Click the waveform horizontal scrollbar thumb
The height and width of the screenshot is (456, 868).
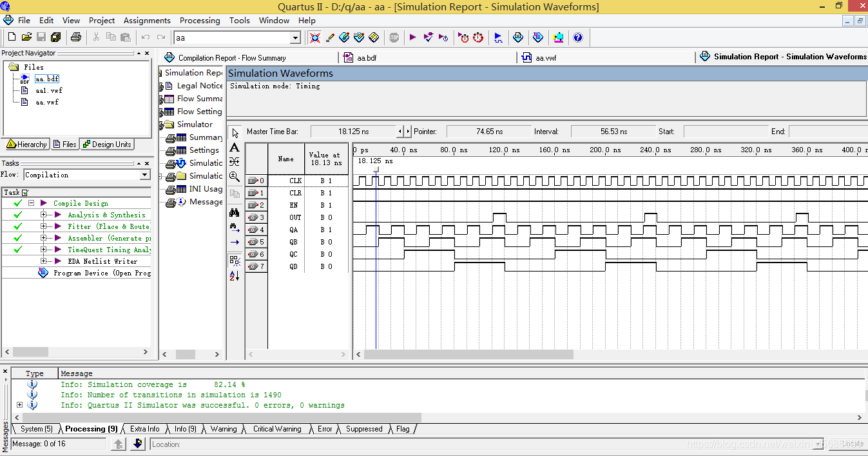[468, 354]
